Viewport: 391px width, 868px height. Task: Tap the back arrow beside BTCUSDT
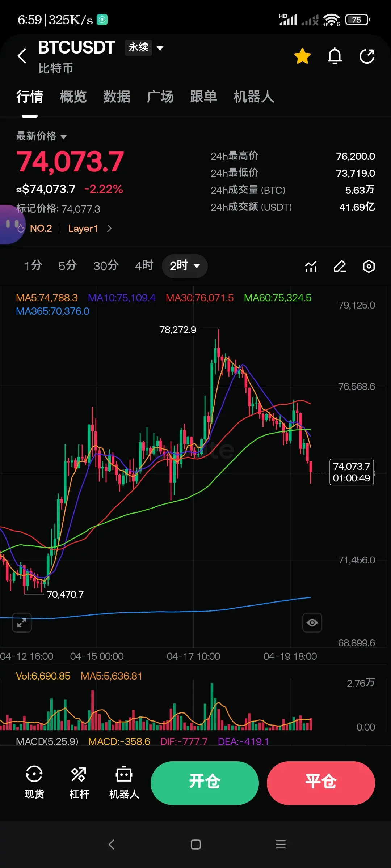click(22, 56)
